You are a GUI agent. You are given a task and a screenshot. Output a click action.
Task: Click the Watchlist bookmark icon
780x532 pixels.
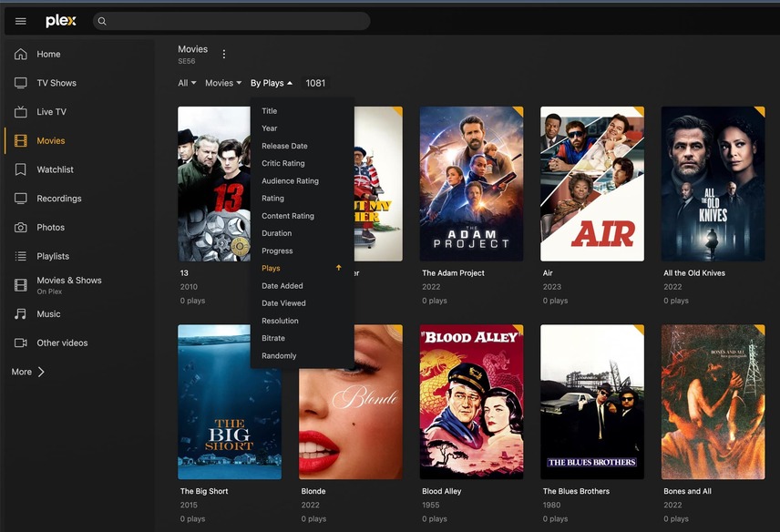[20, 169]
